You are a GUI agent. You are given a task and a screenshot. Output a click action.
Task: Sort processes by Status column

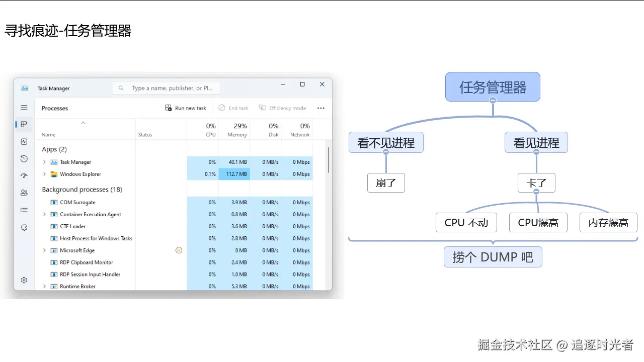click(145, 135)
